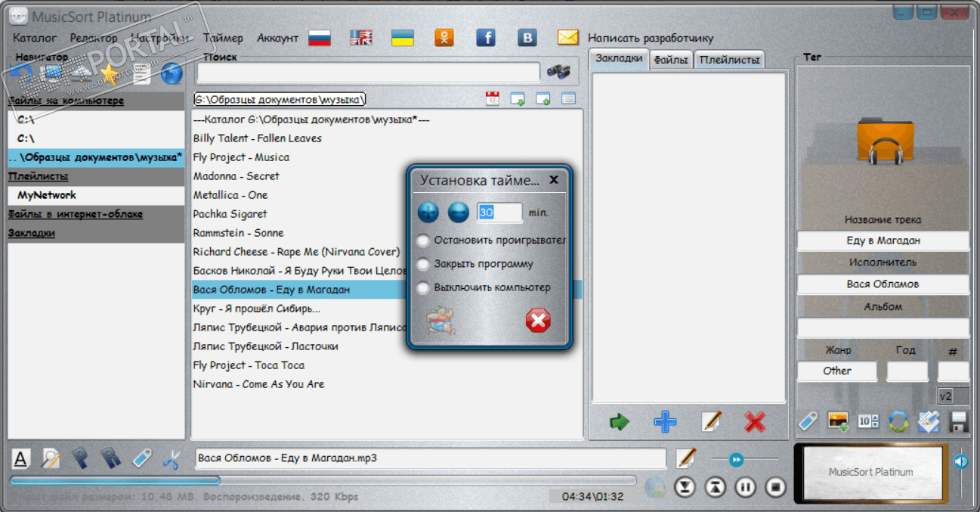Click the calendar icon above the file list

click(493, 98)
